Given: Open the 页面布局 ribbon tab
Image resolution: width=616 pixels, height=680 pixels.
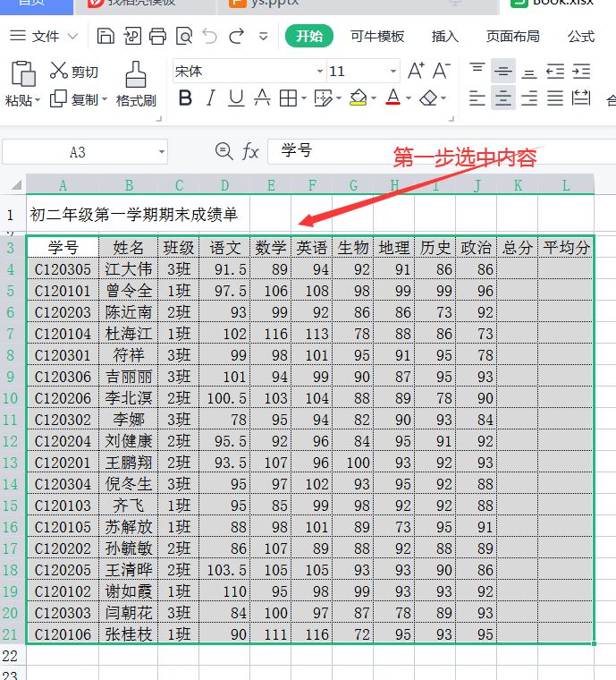Looking at the screenshot, I should coord(513,36).
